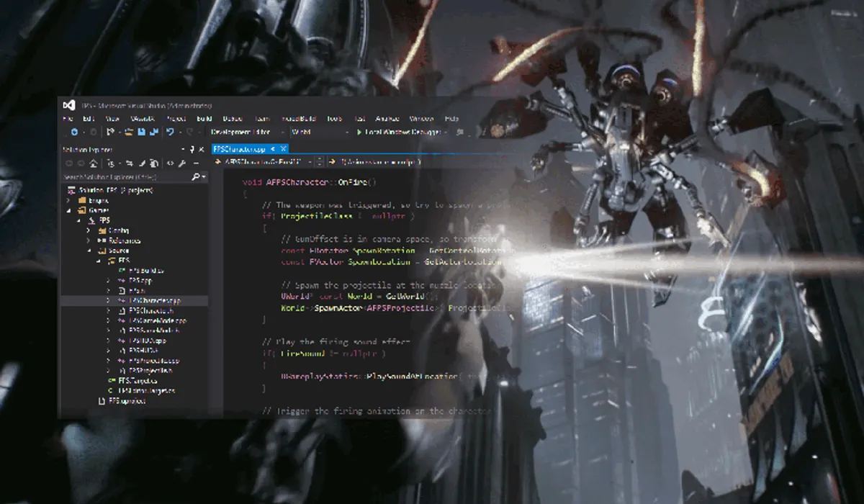Screen dimensions: 864x504
Task: Open the Local Windows Debugger dropdown arrow
Action: pyautogui.click(x=446, y=132)
